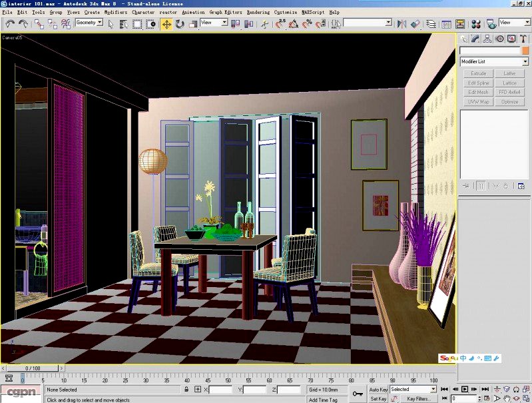
Task: Open the Modifiers menu
Action: point(116,12)
